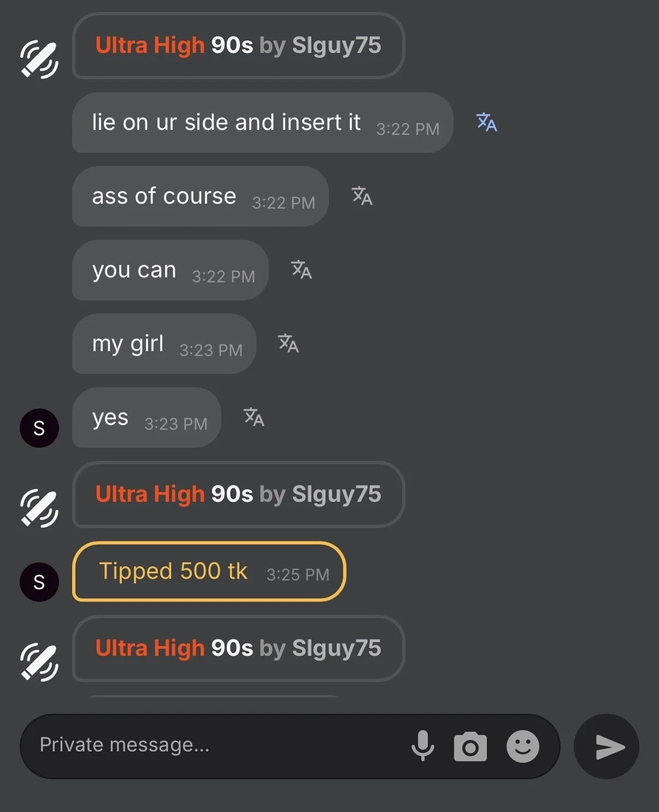Click the bottom Ultra High 90s notification
659x812 pixels.
point(238,649)
